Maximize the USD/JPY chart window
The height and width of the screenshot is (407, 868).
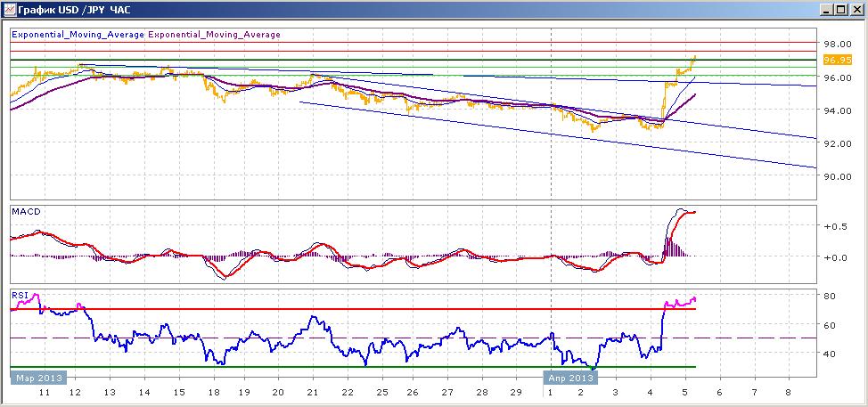coord(841,10)
